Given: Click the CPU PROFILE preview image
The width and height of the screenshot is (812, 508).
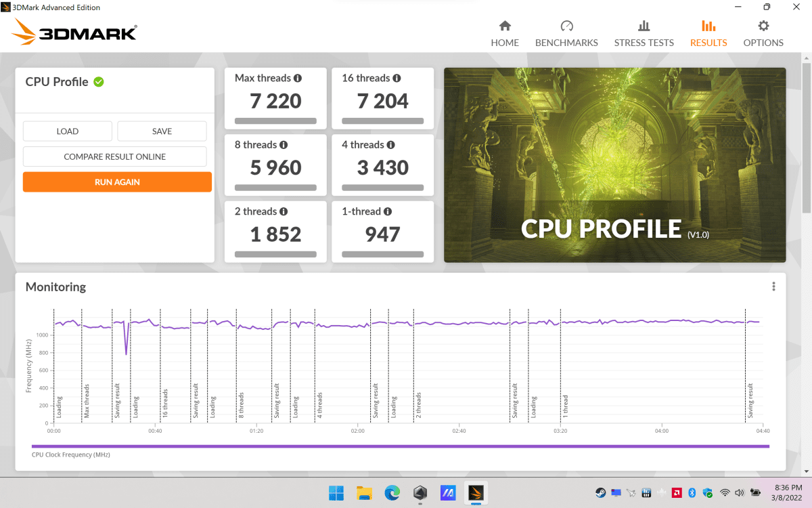Looking at the screenshot, I should tap(614, 165).
